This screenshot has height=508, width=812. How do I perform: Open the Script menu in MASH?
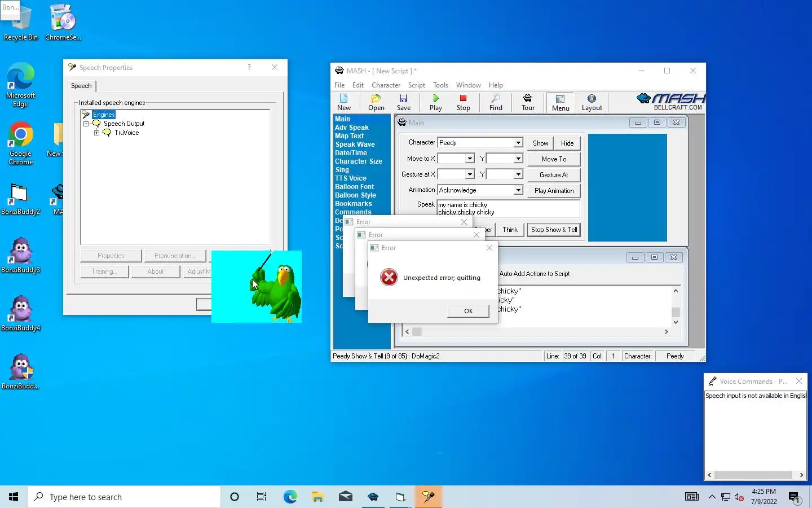[417, 85]
